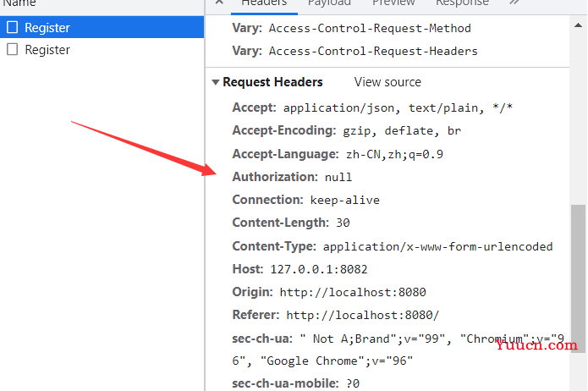The height and width of the screenshot is (391, 588).
Task: Click the Name column header
Action: tap(19, 3)
